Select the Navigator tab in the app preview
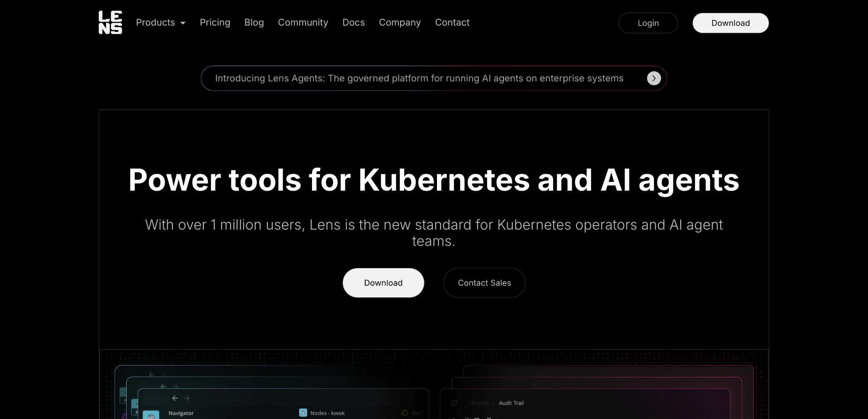Screen dimensions: 868x419 (181, 413)
